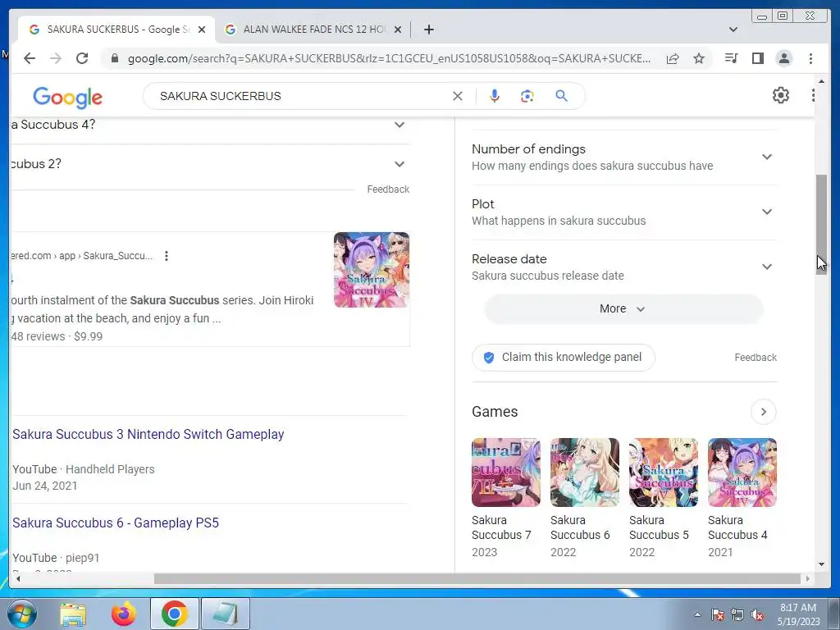The height and width of the screenshot is (630, 840).
Task: Show hidden system tray icons
Action: click(x=697, y=614)
